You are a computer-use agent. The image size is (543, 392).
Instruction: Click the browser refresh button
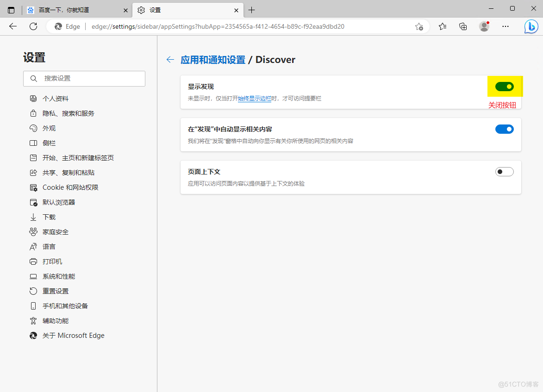coord(33,27)
